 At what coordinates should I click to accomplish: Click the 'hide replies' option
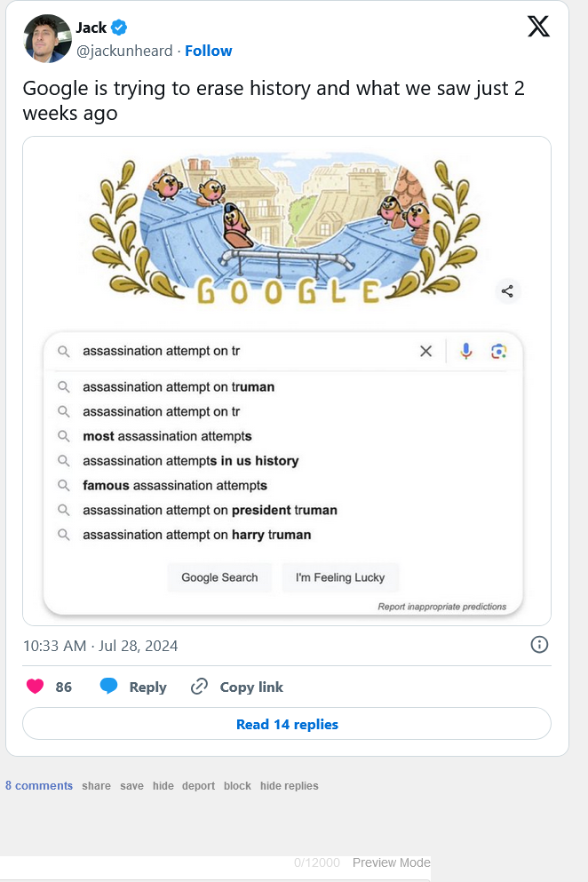(290, 785)
